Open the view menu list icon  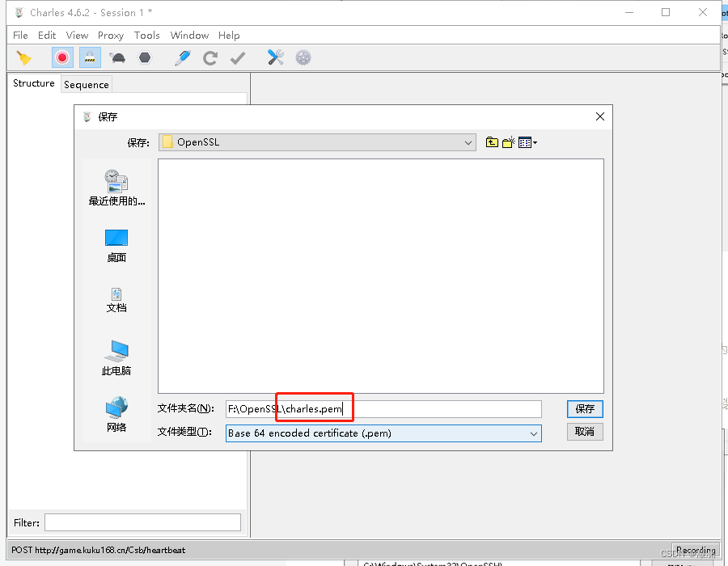coord(527,142)
